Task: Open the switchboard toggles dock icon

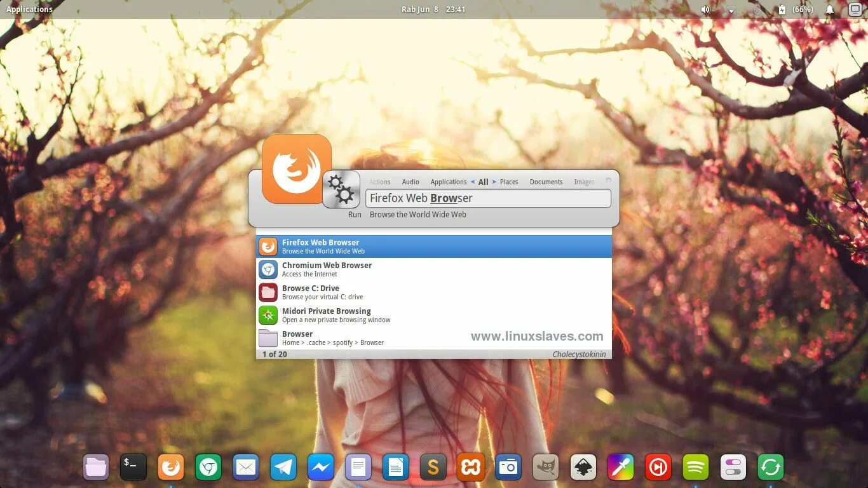Action: [733, 468]
